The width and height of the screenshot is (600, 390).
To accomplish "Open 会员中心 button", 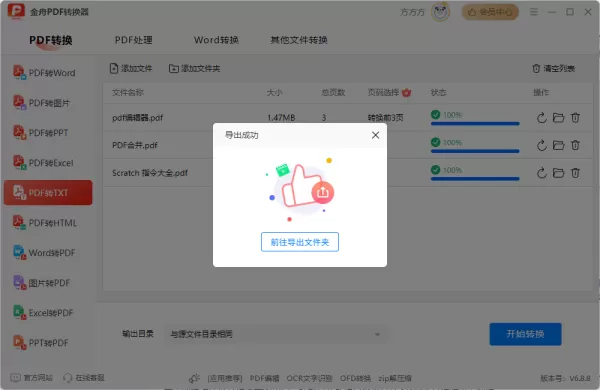I will [490, 12].
